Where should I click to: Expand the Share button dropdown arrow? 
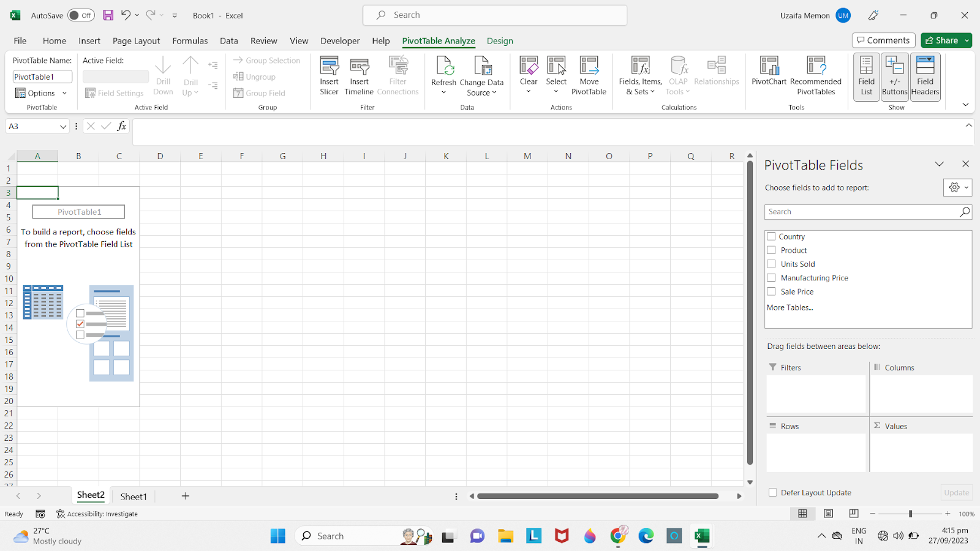pos(967,40)
